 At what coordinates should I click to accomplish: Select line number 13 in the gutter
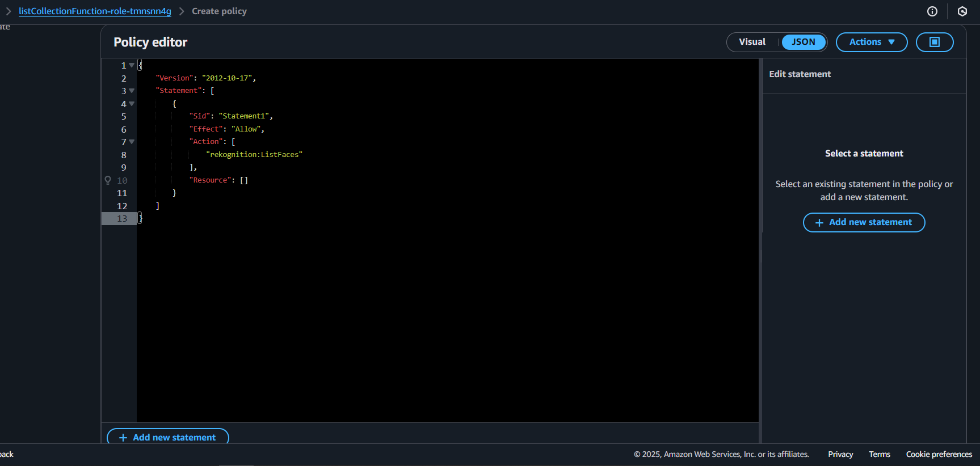pyautogui.click(x=122, y=218)
